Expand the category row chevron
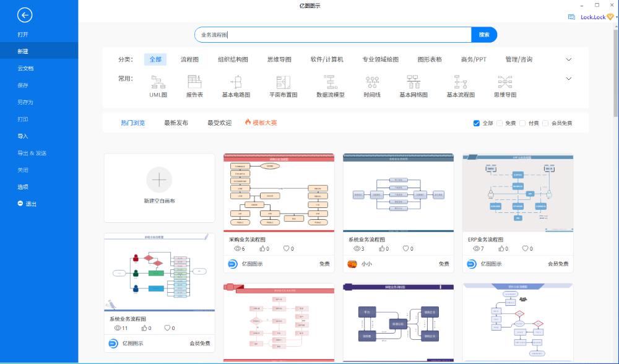 [x=568, y=59]
